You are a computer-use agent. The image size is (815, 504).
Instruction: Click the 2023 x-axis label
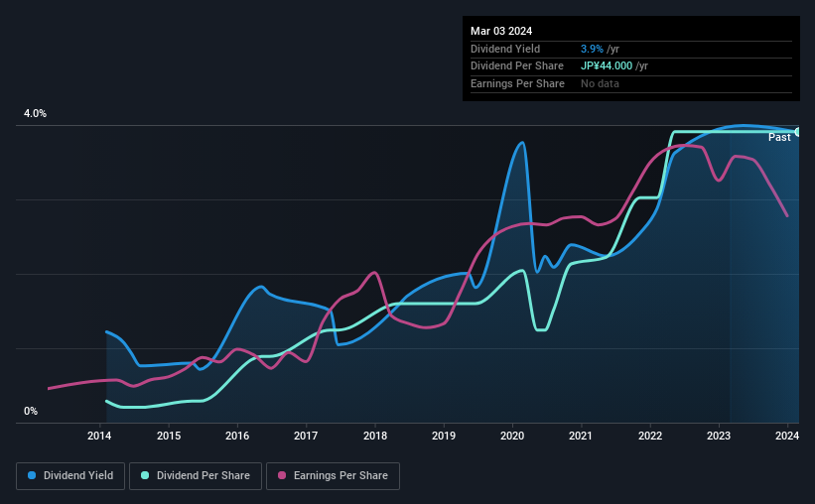(719, 436)
